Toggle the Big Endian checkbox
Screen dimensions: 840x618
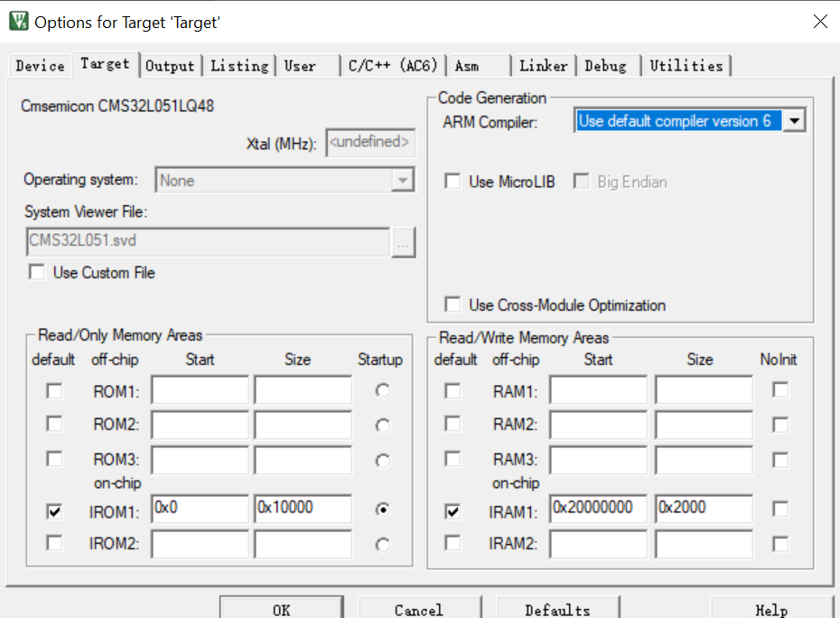(582, 182)
